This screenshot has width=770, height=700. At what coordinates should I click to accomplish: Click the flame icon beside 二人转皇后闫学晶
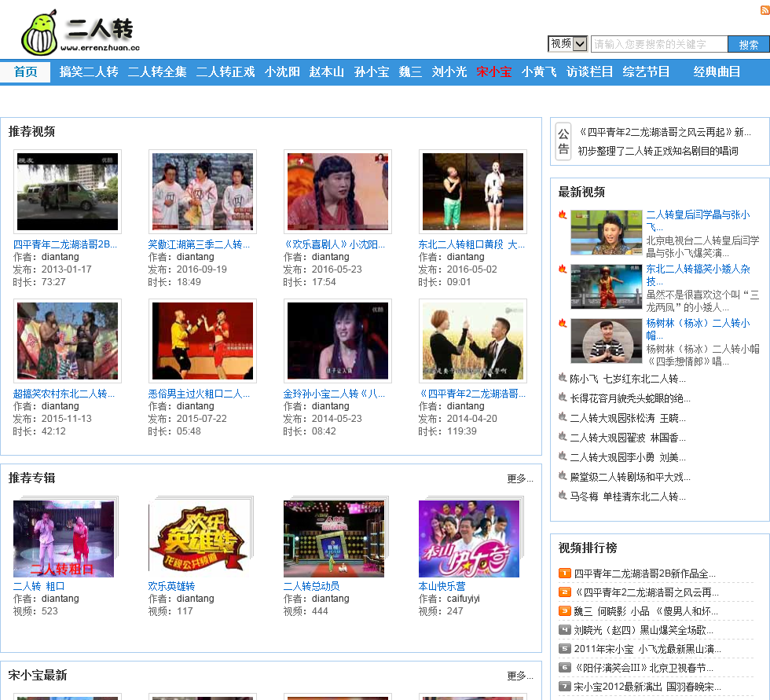(x=563, y=214)
